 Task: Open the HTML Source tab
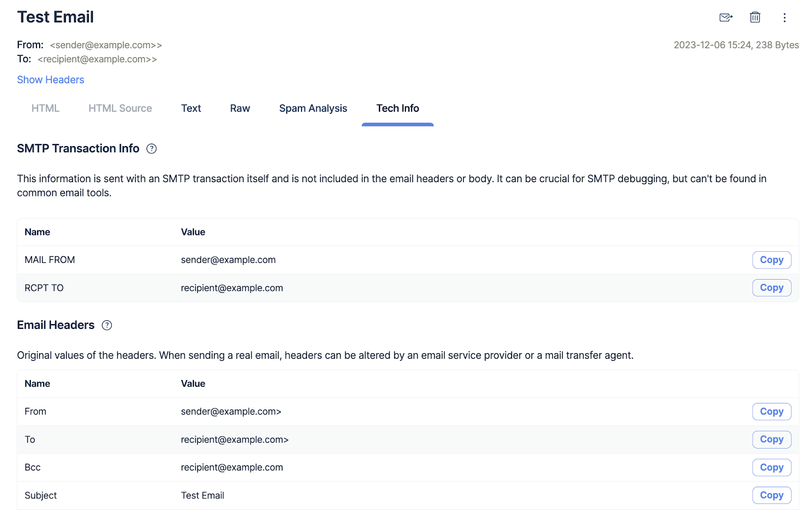(x=120, y=108)
